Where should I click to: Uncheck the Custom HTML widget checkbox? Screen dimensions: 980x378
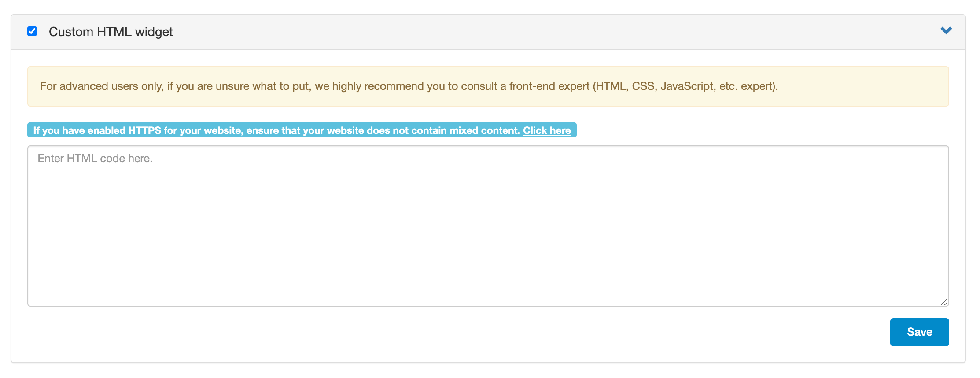pos(32,31)
